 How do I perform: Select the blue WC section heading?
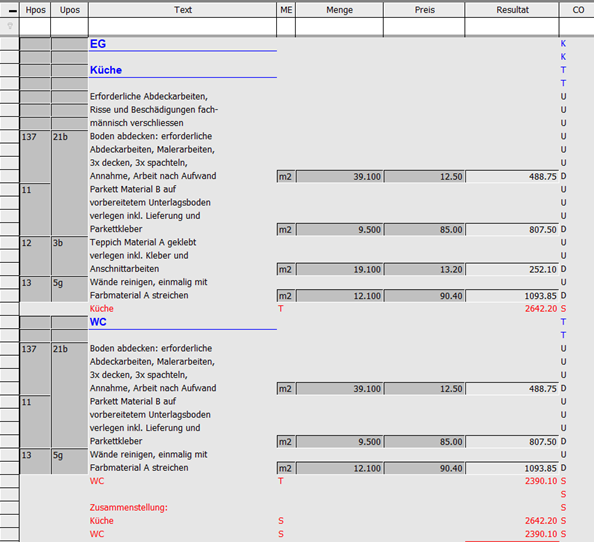click(x=98, y=322)
